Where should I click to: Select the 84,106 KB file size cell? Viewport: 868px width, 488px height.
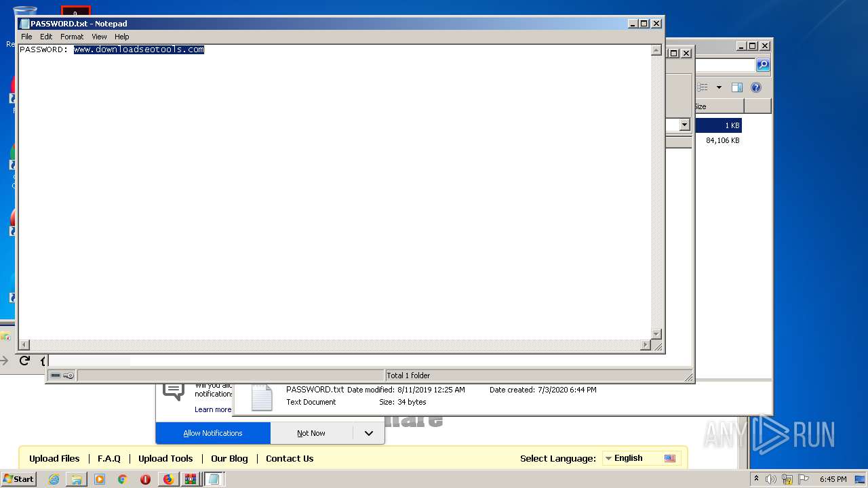coord(722,140)
